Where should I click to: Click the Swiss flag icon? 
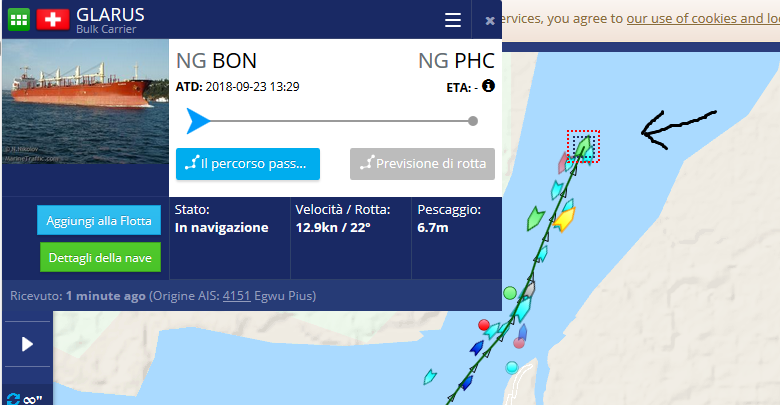coord(53,20)
